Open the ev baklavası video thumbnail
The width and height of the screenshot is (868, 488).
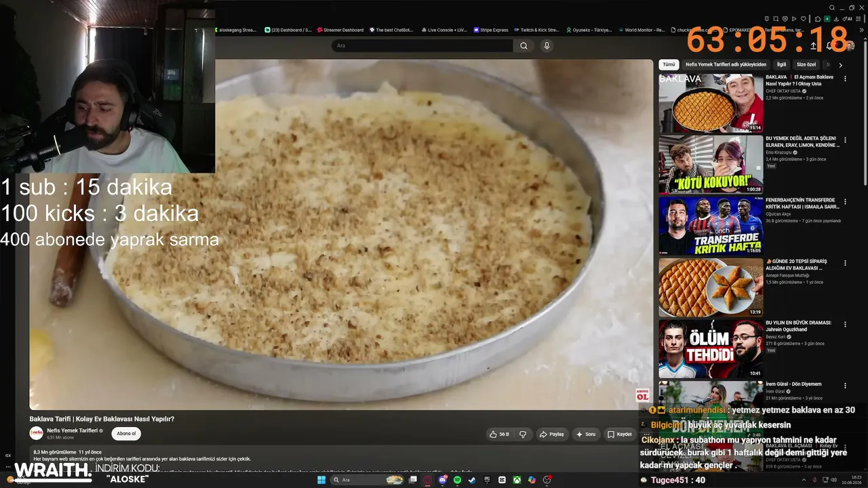pyautogui.click(x=711, y=287)
